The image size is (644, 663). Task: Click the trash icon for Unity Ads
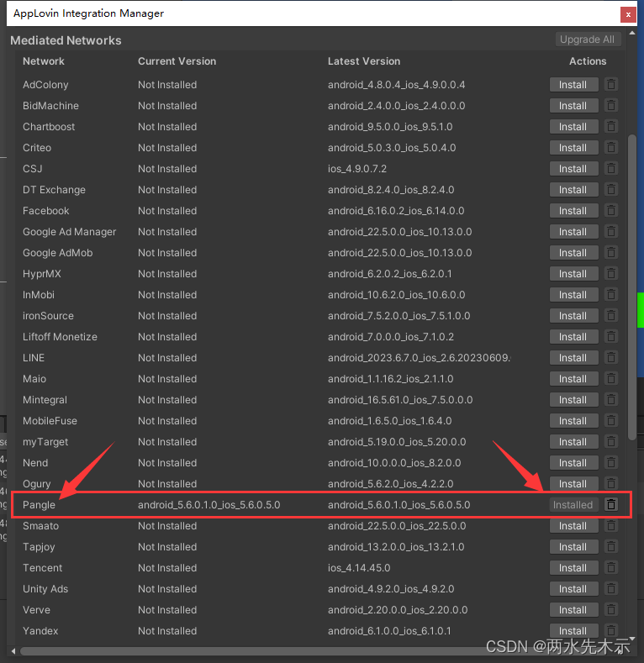(611, 588)
